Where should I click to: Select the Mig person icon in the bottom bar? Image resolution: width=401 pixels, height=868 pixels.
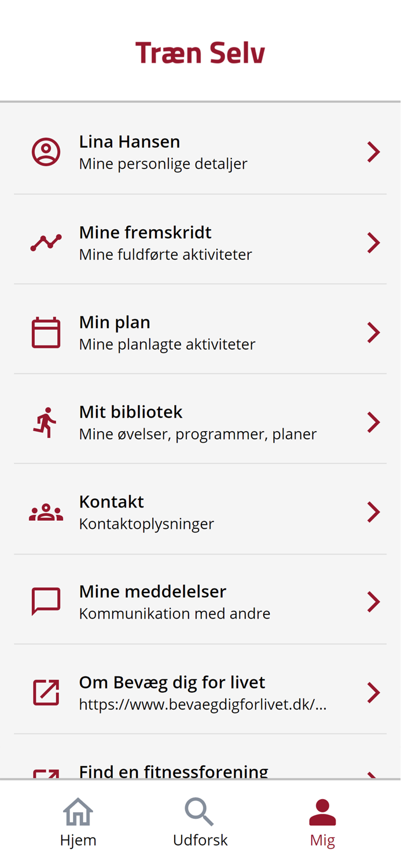point(323,812)
